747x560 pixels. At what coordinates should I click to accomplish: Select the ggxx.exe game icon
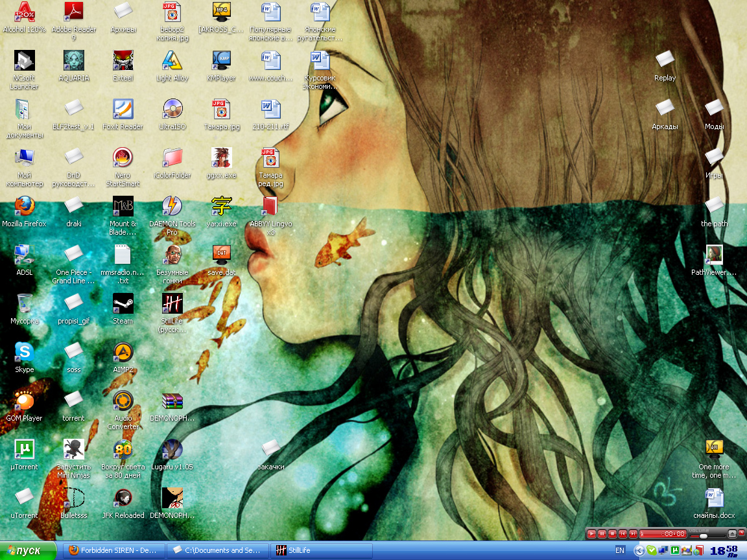tap(222, 163)
